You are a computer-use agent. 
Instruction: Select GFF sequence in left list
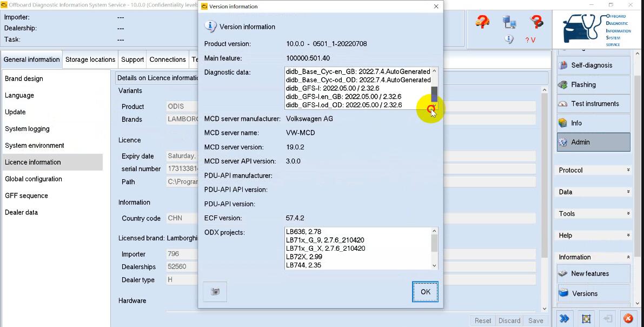click(x=26, y=196)
